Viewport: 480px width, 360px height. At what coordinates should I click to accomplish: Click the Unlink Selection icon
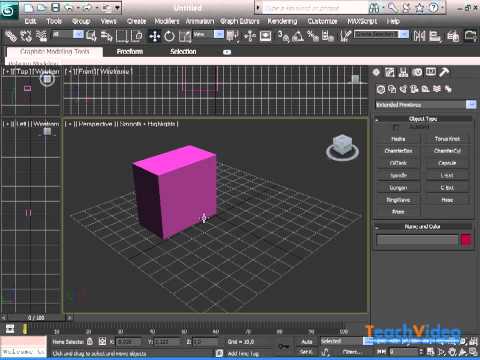(x=26, y=36)
